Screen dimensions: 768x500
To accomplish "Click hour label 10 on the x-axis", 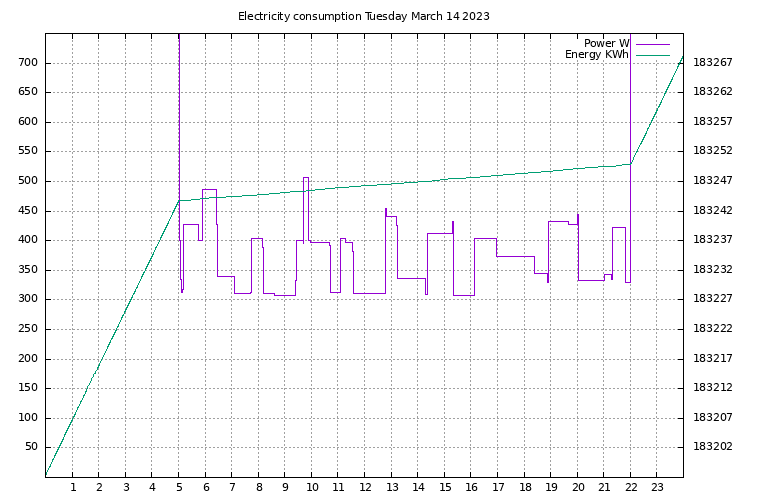I will pos(312,487).
